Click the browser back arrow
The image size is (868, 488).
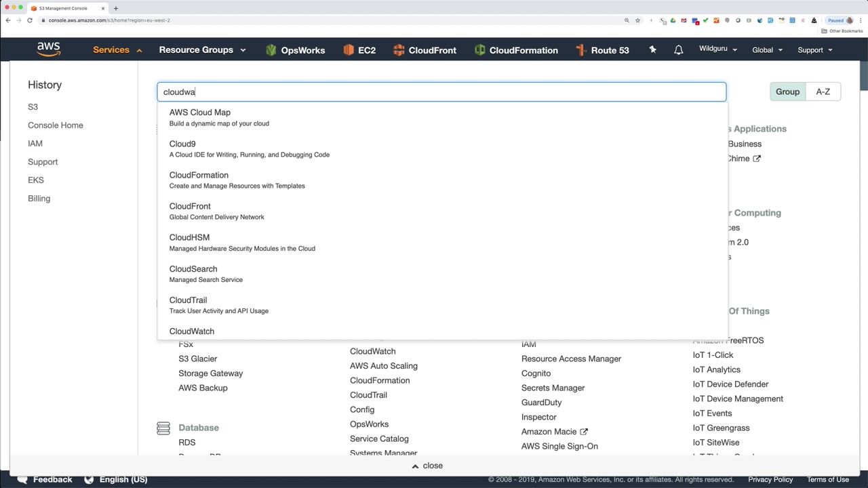coord(8,20)
